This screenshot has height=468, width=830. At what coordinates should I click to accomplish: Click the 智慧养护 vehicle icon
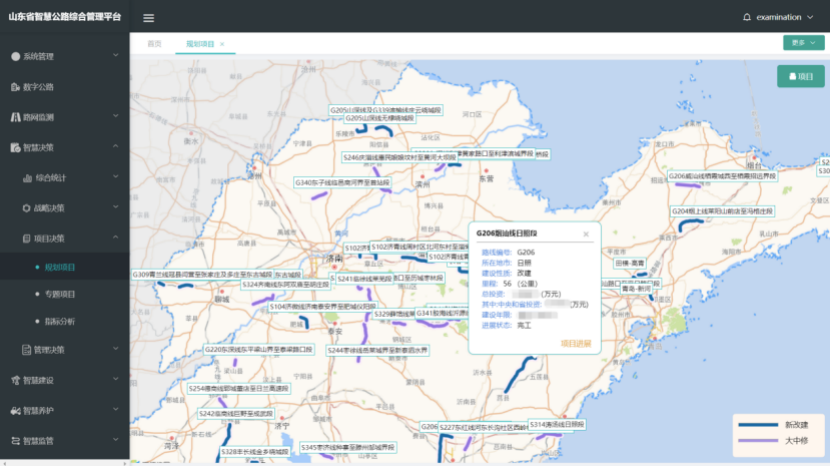pyautogui.click(x=15, y=410)
